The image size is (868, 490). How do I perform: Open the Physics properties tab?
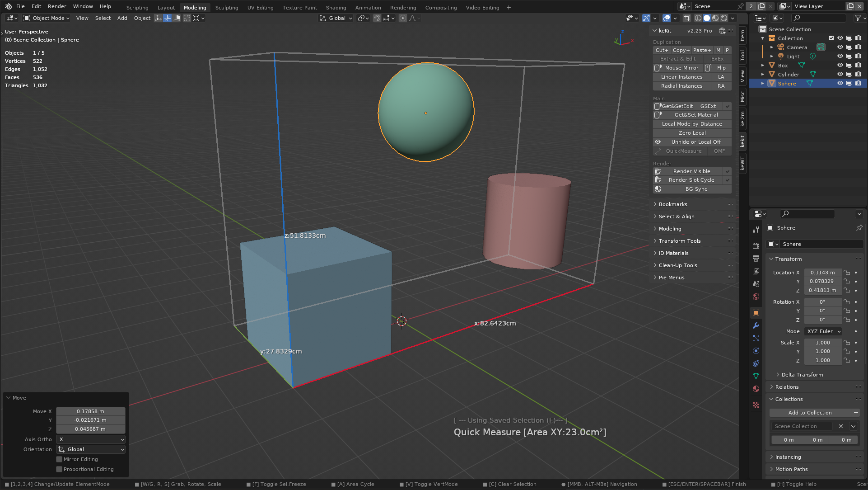click(756, 351)
